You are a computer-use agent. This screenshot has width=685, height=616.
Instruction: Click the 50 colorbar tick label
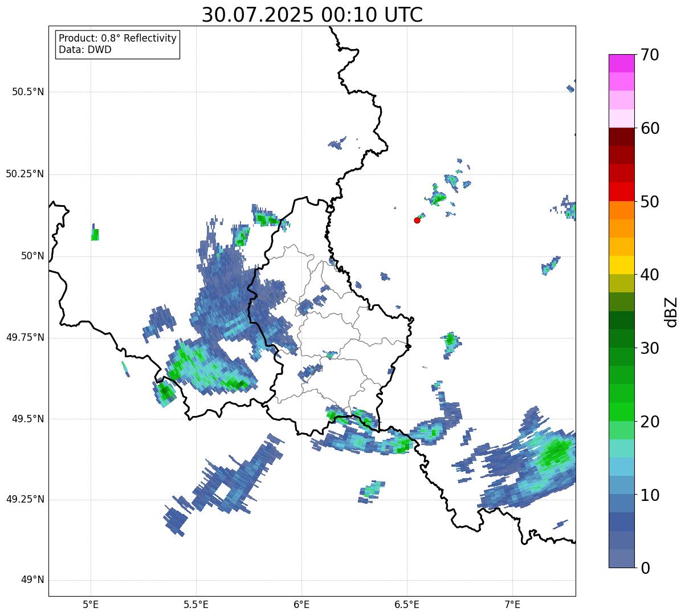pyautogui.click(x=650, y=202)
